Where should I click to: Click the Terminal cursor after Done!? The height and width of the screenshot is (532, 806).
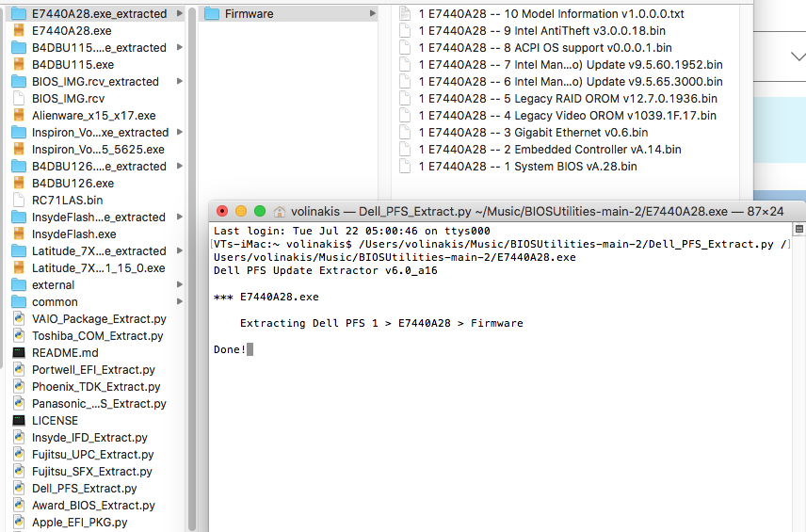point(250,349)
